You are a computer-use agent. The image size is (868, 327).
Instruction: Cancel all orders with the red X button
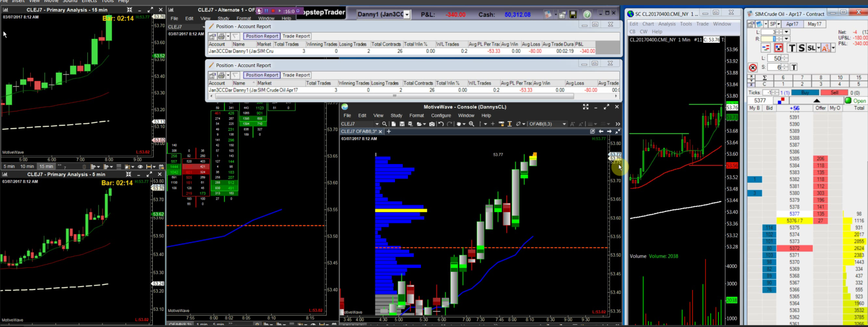point(753,68)
